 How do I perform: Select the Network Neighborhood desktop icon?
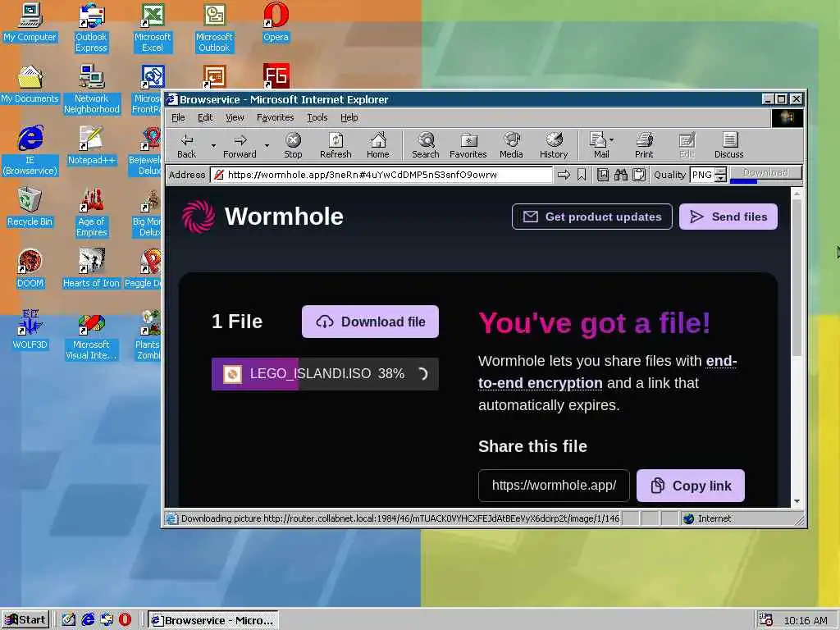pyautogui.click(x=92, y=89)
